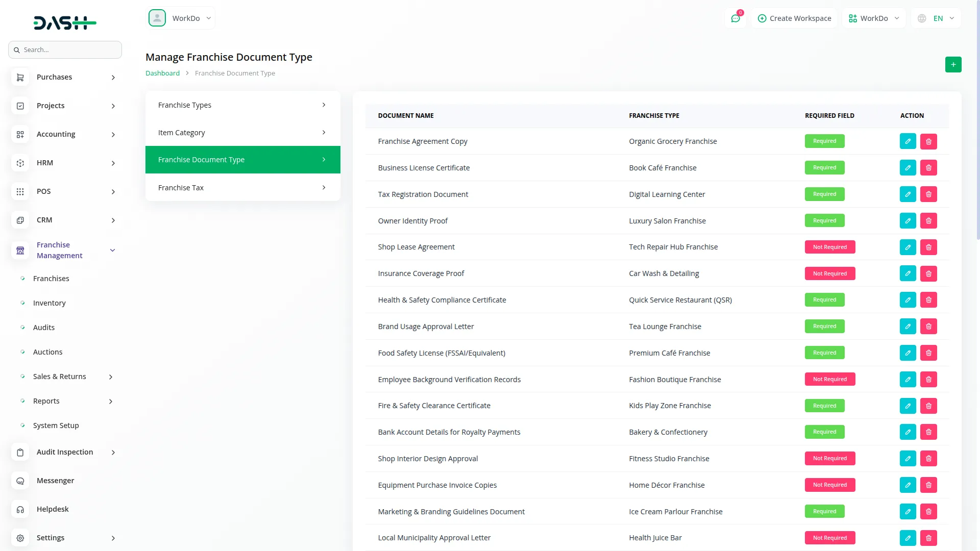The image size is (980, 551).
Task: Click the Franchise Management sidebar icon
Action: [20, 251]
